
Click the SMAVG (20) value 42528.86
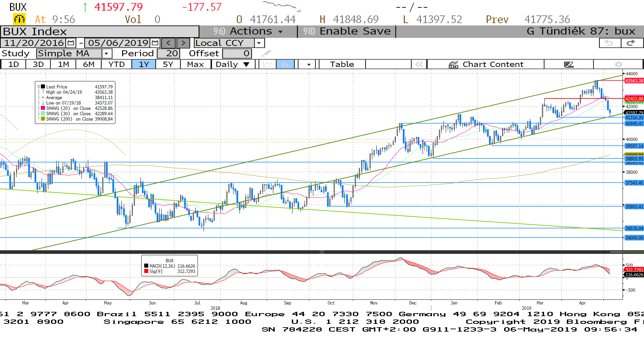coord(104,108)
